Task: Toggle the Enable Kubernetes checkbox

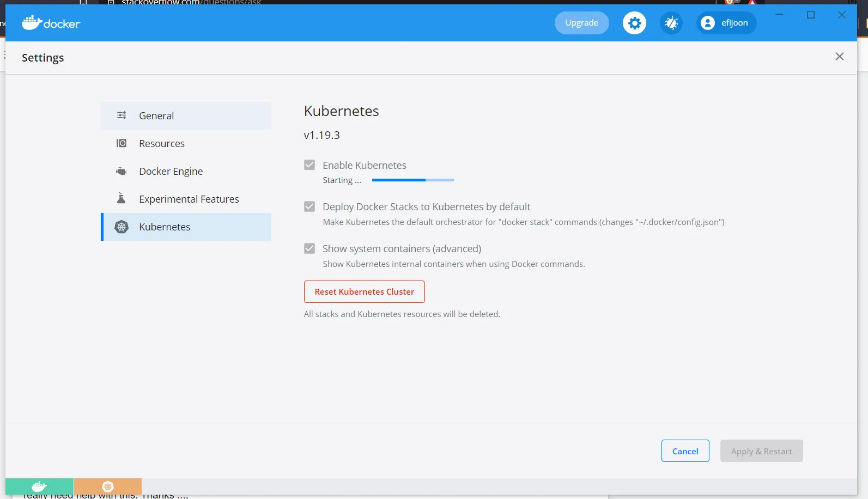Action: (x=309, y=165)
